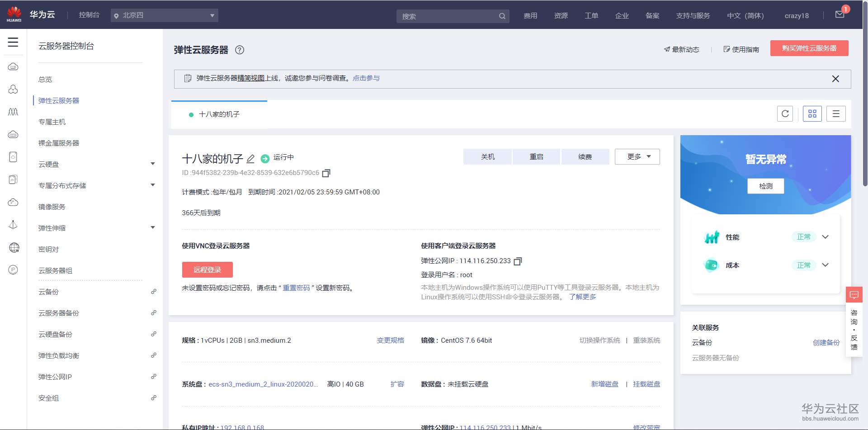Click the 扩容 expand disk link

pos(397,384)
